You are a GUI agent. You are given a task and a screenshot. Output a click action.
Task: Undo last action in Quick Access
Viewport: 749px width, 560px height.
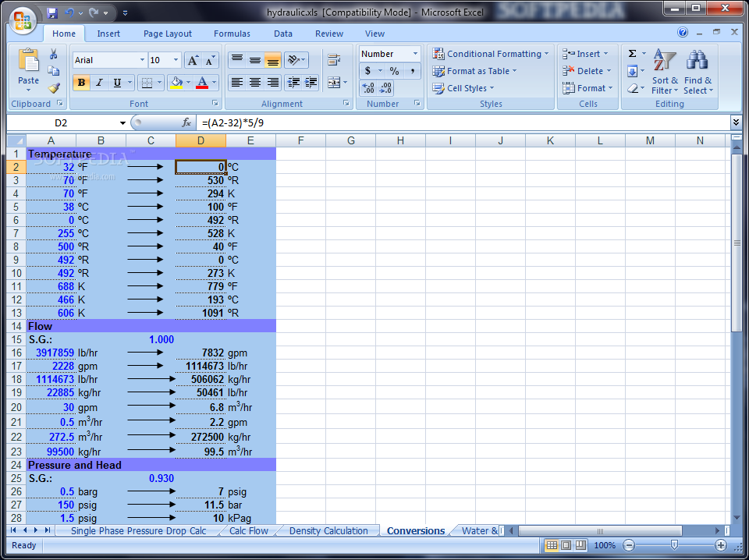69,13
